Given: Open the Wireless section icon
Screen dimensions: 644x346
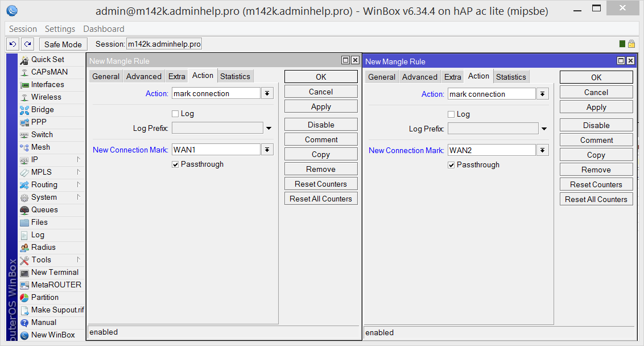Looking at the screenshot, I should [24, 97].
